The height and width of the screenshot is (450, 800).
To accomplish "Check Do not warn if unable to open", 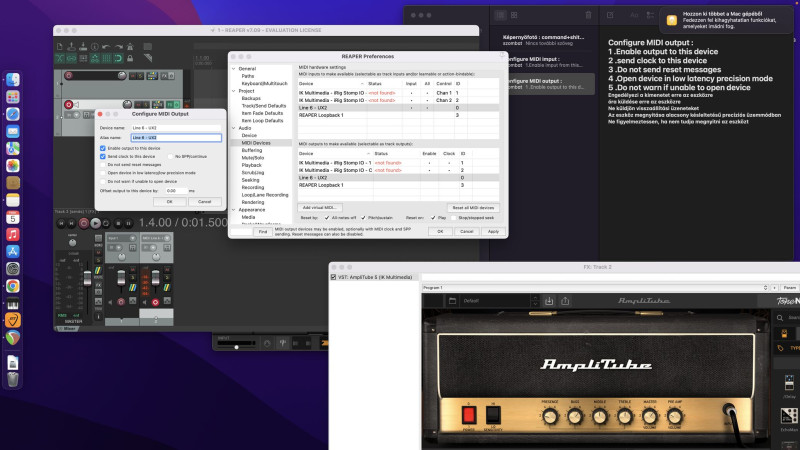I will click(103, 181).
